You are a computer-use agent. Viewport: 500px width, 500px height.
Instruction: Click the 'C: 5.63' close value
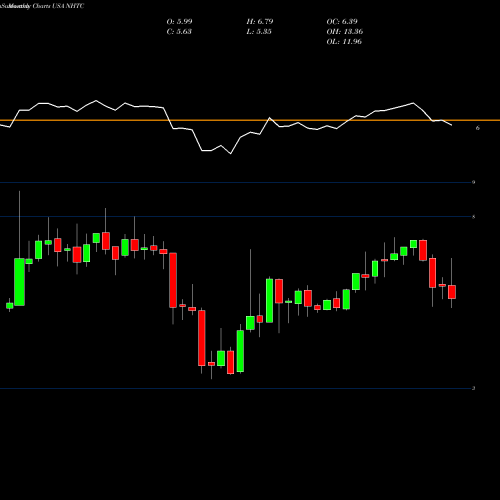(x=179, y=32)
